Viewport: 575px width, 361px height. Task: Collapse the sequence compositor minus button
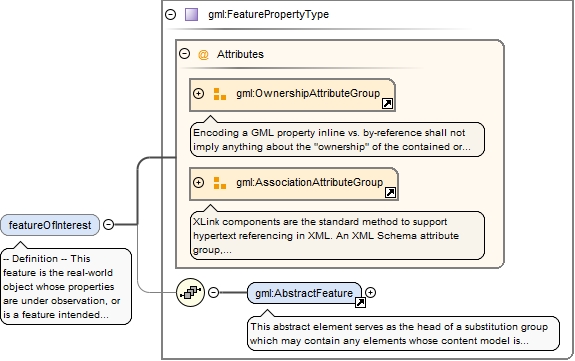(x=213, y=292)
